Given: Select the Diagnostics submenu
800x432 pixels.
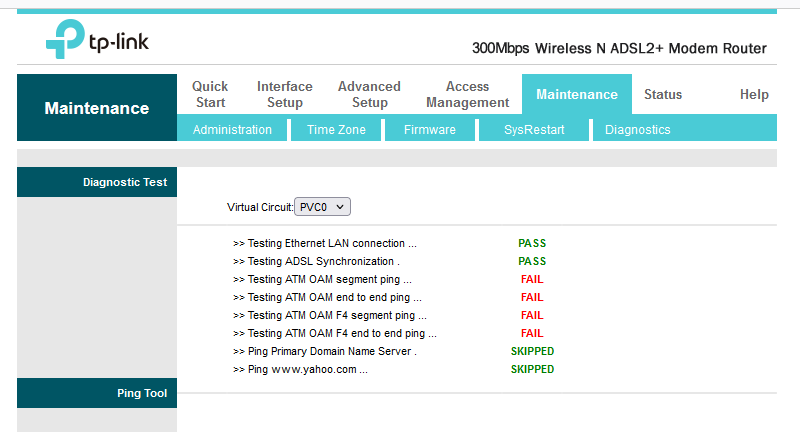Looking at the screenshot, I should point(637,129).
